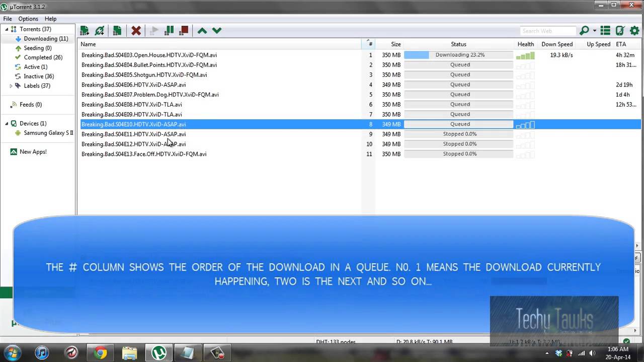Collapse the Devices (1) tree node

coord(7,124)
